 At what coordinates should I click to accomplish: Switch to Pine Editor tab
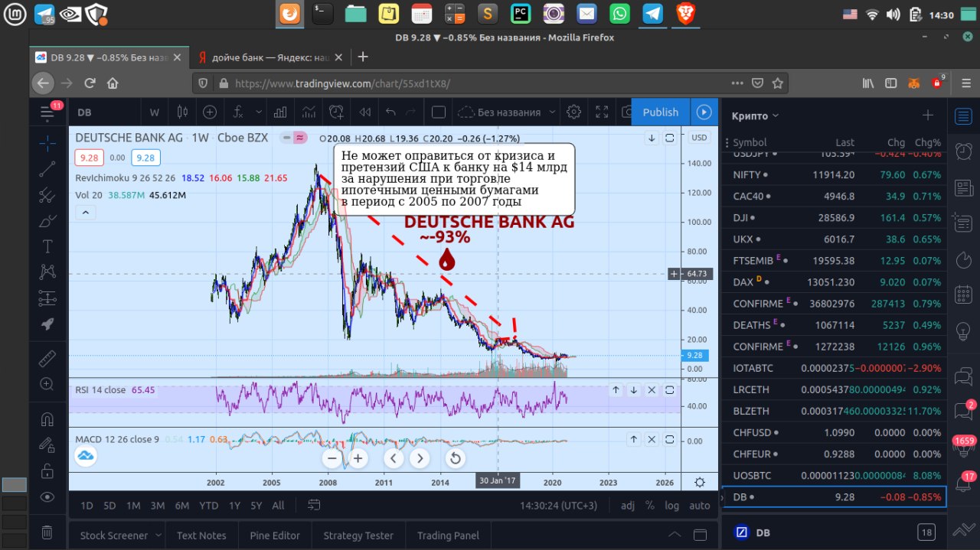pyautogui.click(x=275, y=535)
